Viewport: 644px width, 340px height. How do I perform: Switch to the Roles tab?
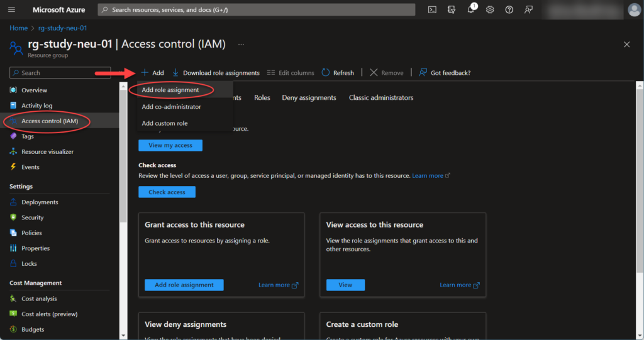262,98
